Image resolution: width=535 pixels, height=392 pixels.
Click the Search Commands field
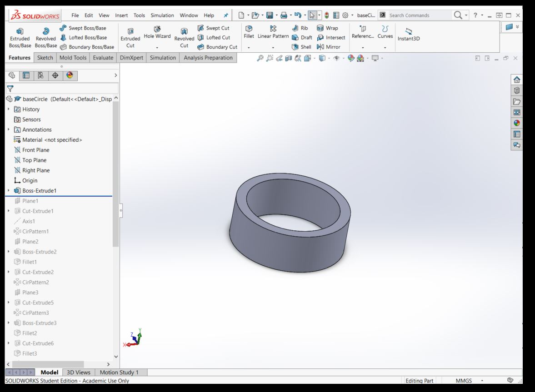tap(420, 15)
